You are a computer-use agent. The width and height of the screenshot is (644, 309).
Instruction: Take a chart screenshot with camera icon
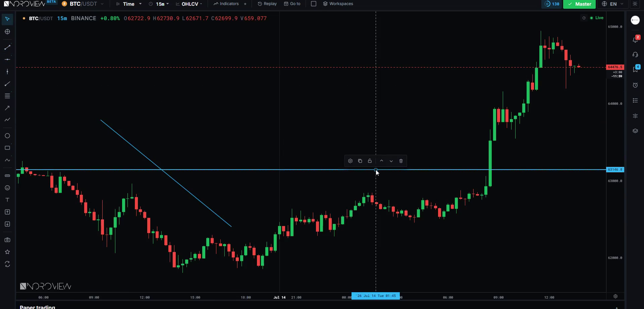[7, 240]
